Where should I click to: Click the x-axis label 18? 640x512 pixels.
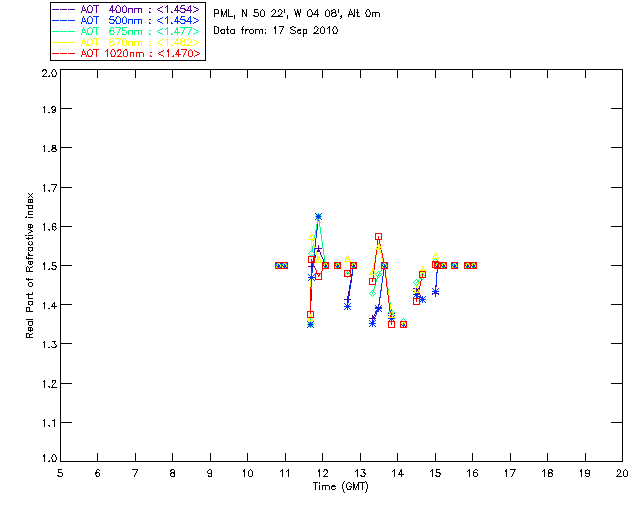click(547, 473)
